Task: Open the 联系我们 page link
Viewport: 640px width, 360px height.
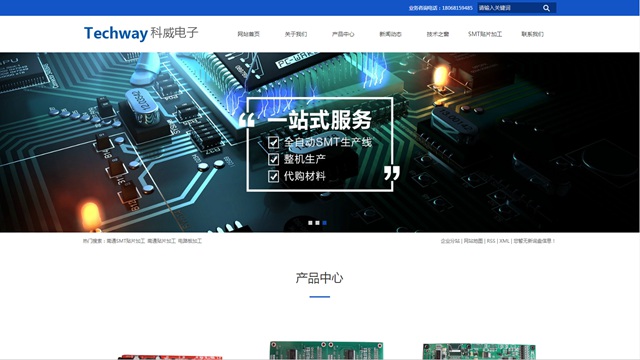Action: pos(532,34)
